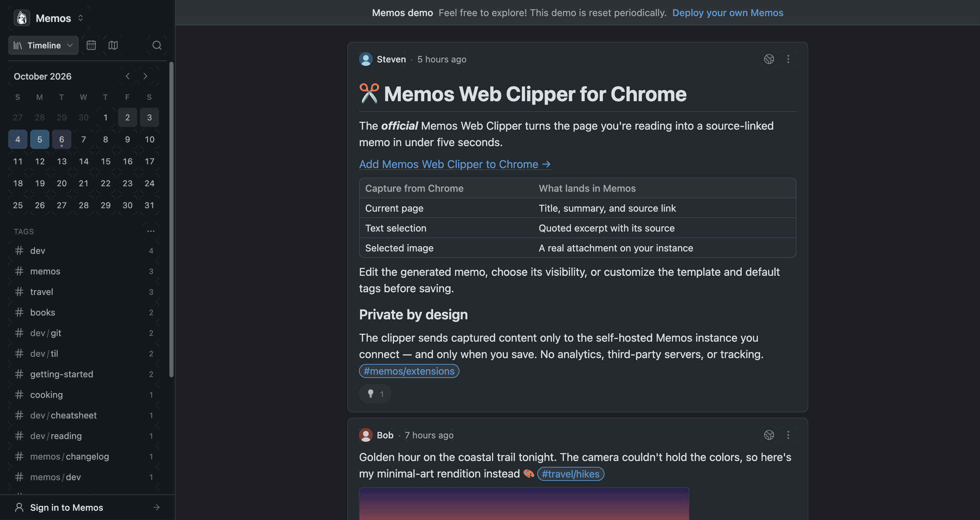Click Bob's avatar
Viewport: 980px width, 520px height.
pos(366,435)
